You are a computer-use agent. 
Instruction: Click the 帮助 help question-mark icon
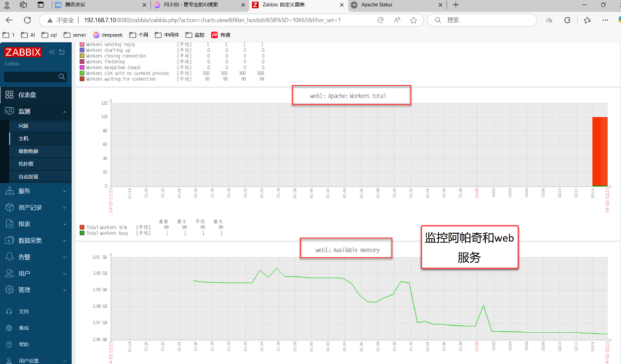[x=9, y=344]
